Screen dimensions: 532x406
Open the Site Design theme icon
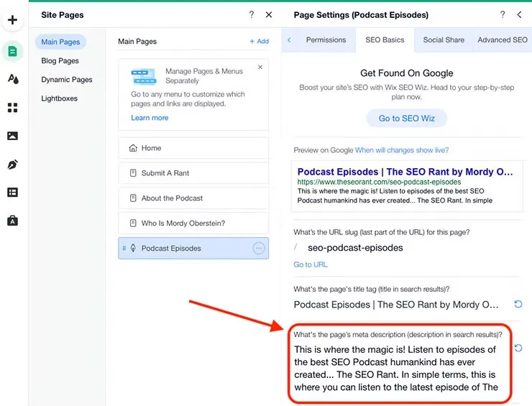click(12, 79)
